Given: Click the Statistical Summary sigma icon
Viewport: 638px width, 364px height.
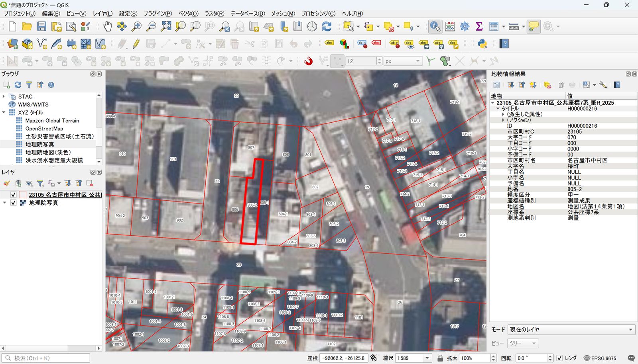Looking at the screenshot, I should (x=479, y=27).
